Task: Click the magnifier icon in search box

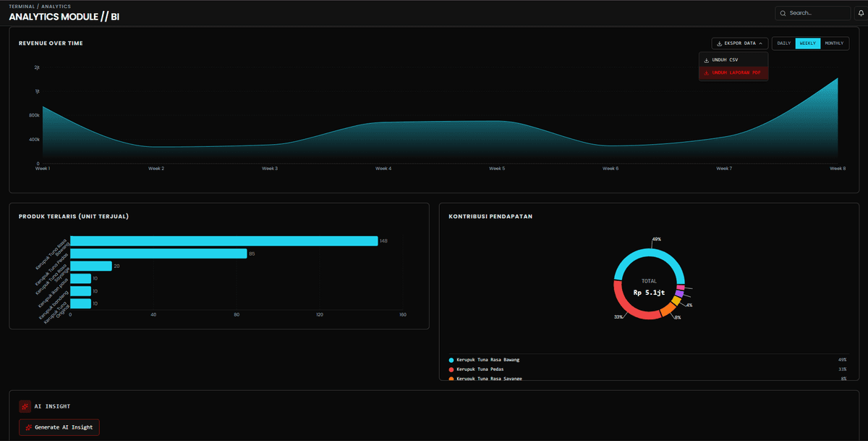Action: pos(783,13)
